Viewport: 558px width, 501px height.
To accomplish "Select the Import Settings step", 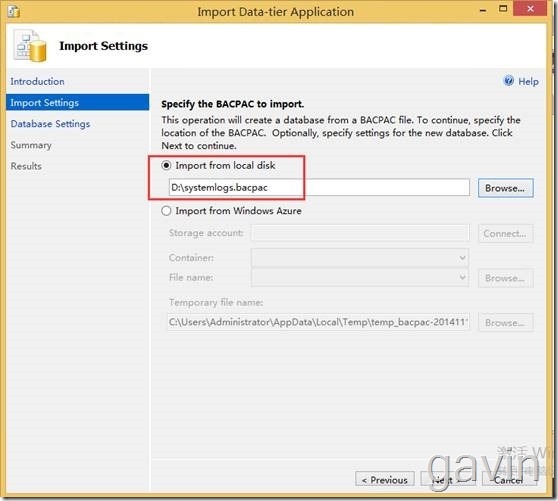I will (x=78, y=102).
